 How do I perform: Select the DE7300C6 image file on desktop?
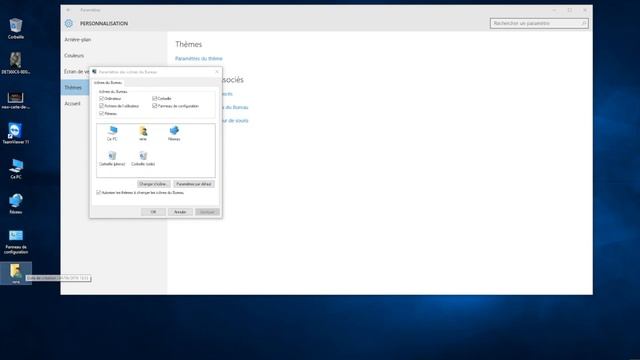pos(16,63)
